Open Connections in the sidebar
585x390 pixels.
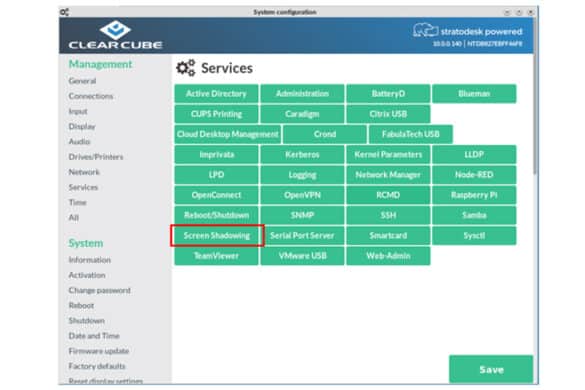(x=91, y=96)
